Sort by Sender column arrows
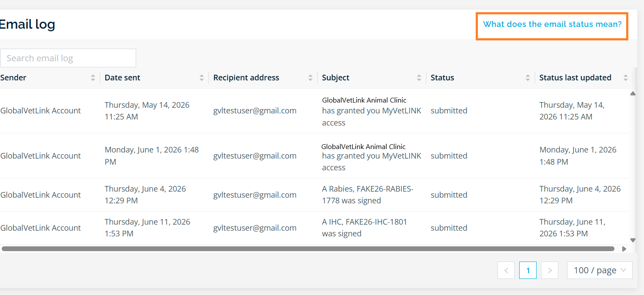The image size is (644, 295). pos(93,78)
